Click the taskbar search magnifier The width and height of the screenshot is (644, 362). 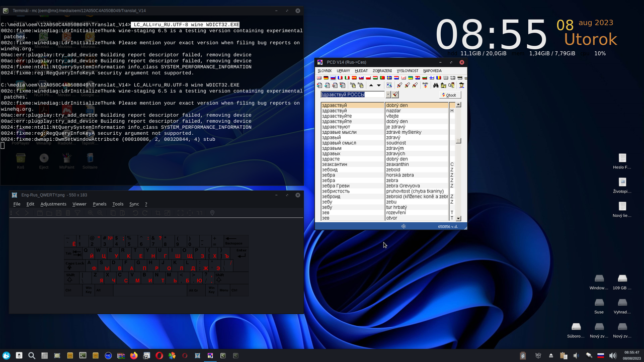click(x=32, y=355)
